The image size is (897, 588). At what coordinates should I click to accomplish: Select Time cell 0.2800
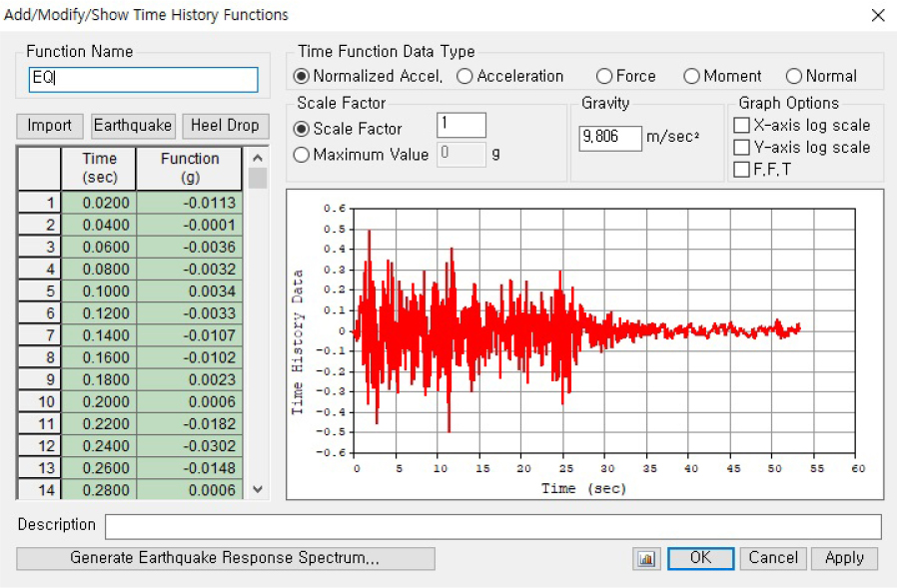(x=99, y=489)
